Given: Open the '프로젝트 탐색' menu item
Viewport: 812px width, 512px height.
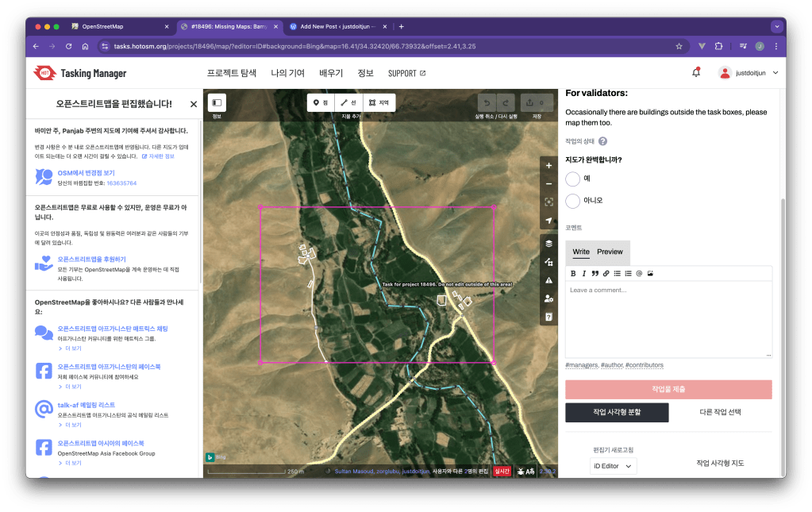Looking at the screenshot, I should click(x=232, y=73).
